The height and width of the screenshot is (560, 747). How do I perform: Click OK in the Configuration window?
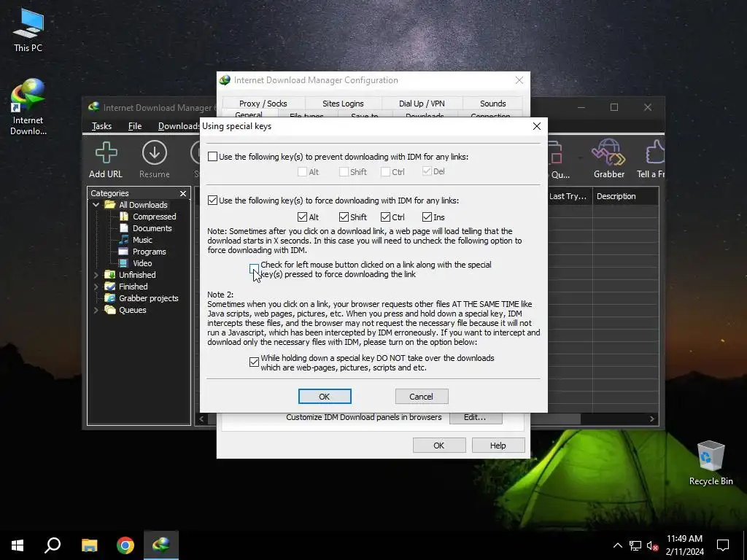tap(438, 446)
